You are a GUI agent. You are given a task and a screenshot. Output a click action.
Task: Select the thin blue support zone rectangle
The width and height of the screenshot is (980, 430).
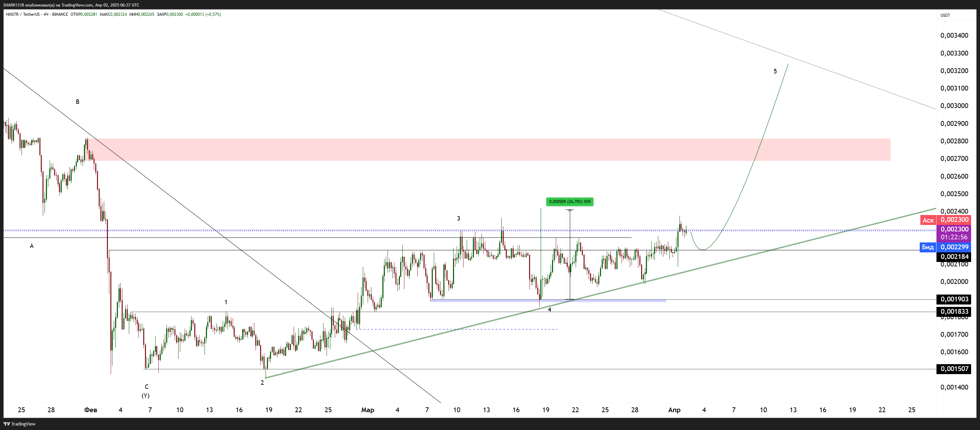click(x=548, y=301)
